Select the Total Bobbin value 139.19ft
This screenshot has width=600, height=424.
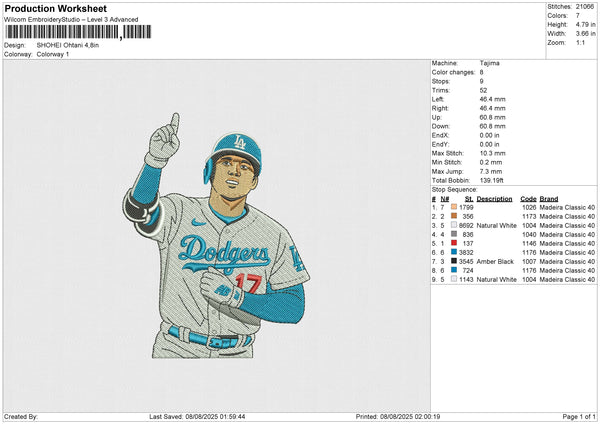coord(492,180)
